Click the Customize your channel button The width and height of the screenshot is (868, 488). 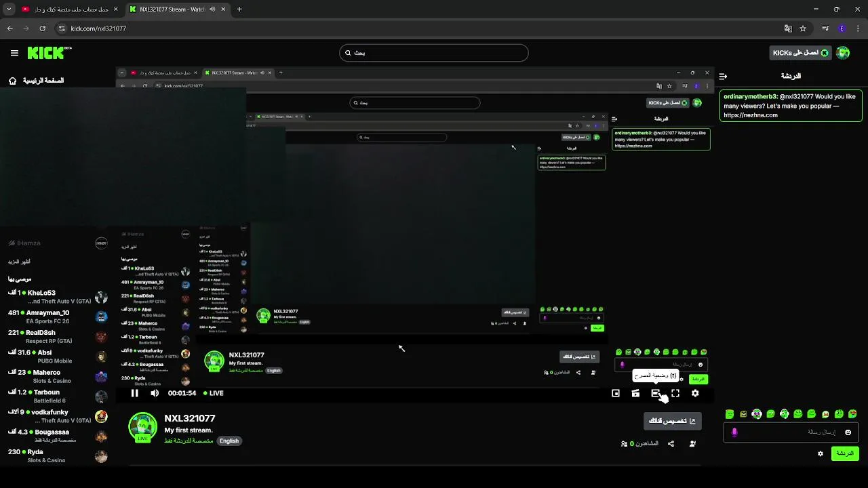pyautogui.click(x=672, y=421)
